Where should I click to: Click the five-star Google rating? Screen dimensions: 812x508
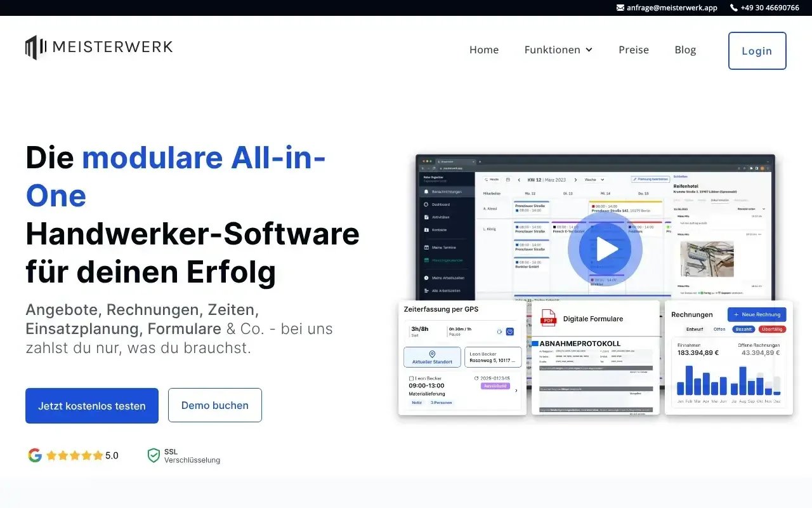[74, 455]
